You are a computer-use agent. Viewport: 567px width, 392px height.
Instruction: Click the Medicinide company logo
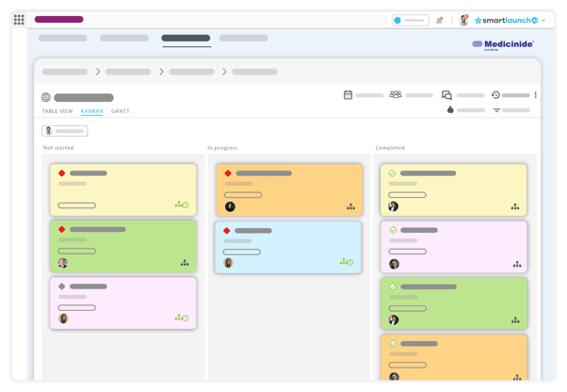tap(503, 44)
